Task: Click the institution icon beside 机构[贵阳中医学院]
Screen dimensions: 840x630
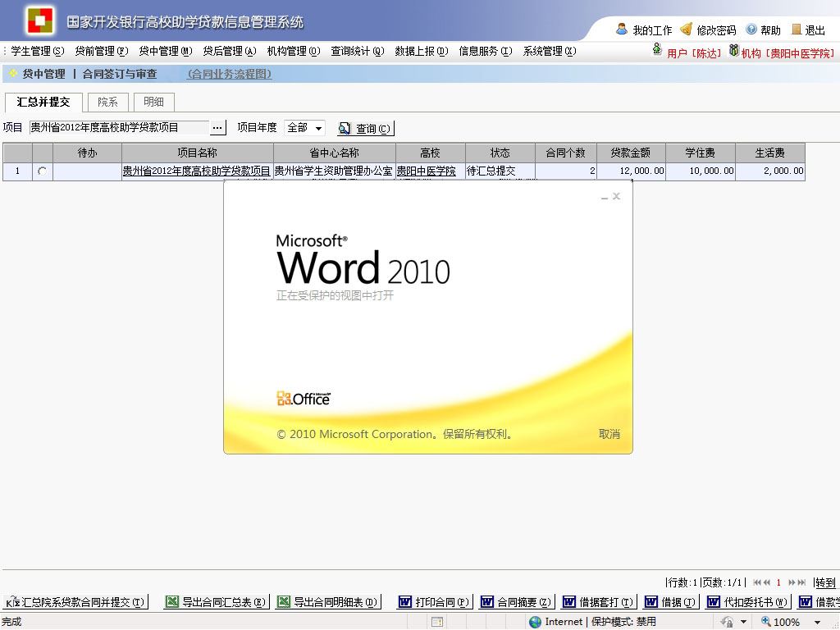Action: click(x=734, y=50)
